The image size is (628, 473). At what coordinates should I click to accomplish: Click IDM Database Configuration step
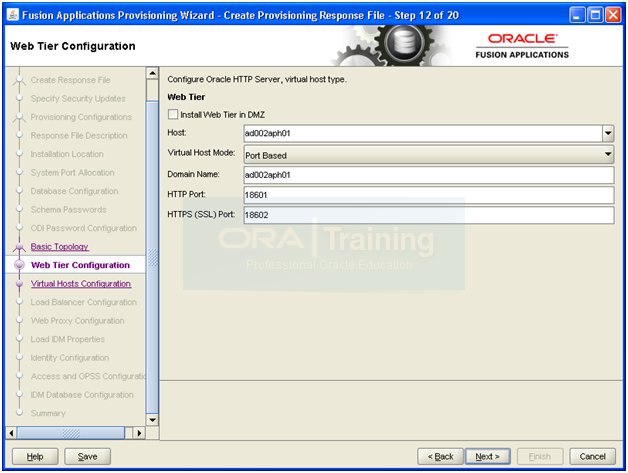[x=82, y=395]
